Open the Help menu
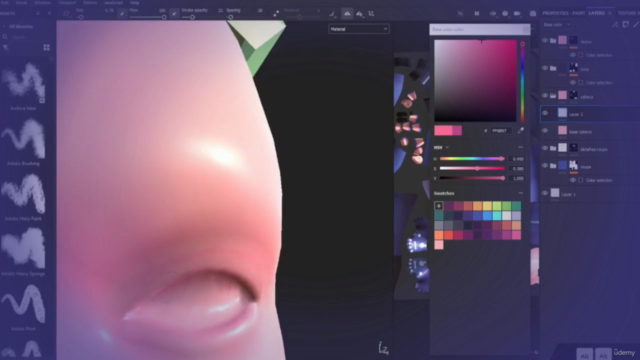 tap(135, 2)
